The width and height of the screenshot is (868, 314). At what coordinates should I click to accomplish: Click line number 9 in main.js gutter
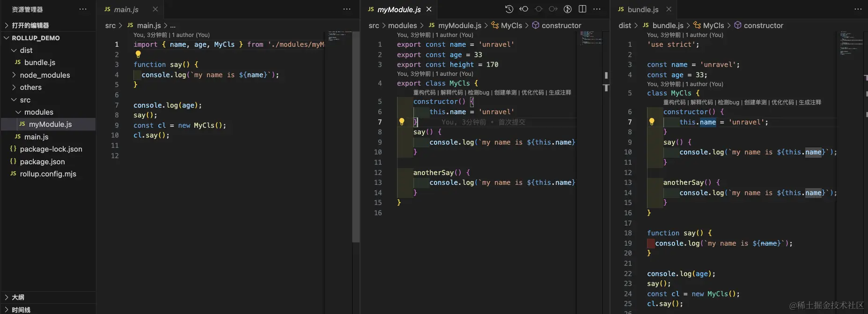[117, 125]
